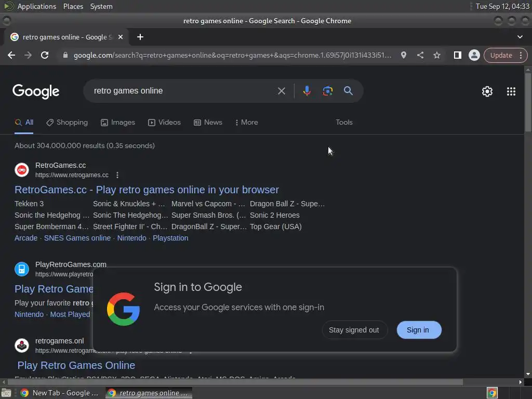
Task: Open the Arcade category link
Action: [x=26, y=238]
